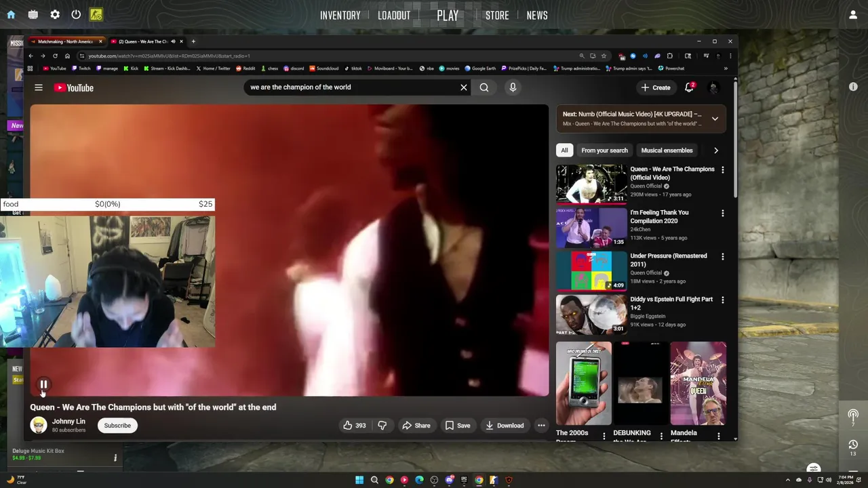The width and height of the screenshot is (868, 488).
Task: Reload the page in Chrome
Action: pos(55,56)
